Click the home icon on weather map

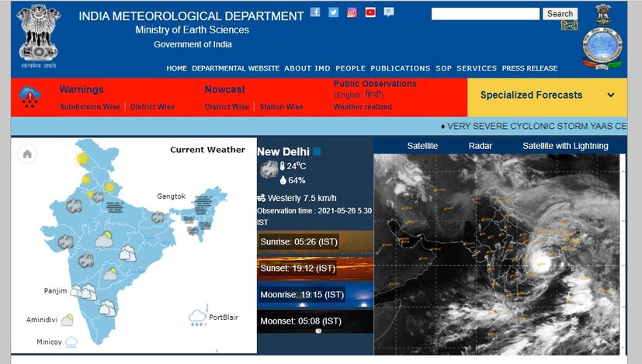[27, 154]
